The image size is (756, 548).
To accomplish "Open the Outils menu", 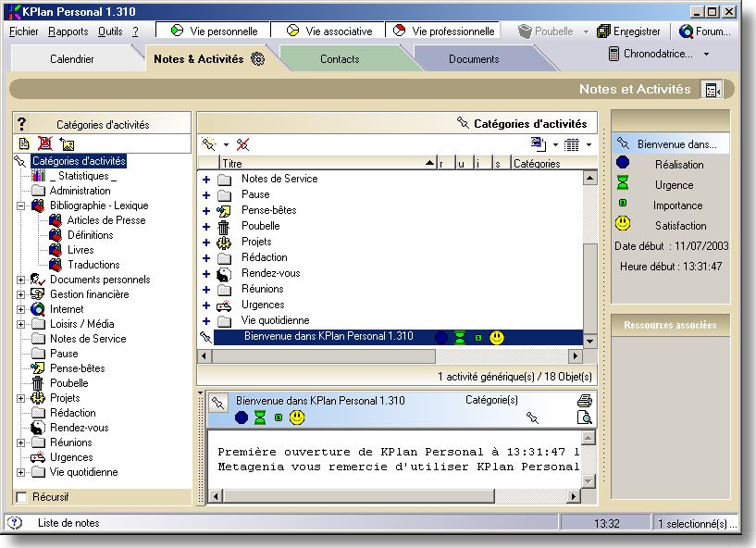I will coord(110,31).
